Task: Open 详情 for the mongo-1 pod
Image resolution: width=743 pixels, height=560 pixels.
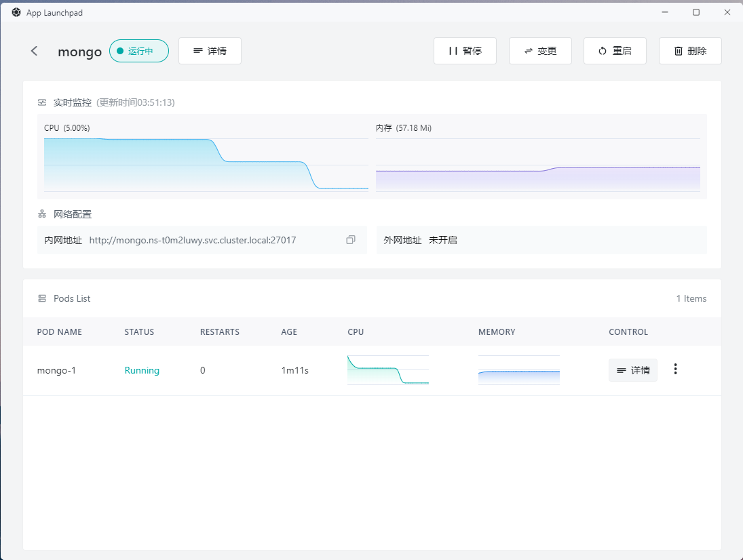Action: pos(633,370)
